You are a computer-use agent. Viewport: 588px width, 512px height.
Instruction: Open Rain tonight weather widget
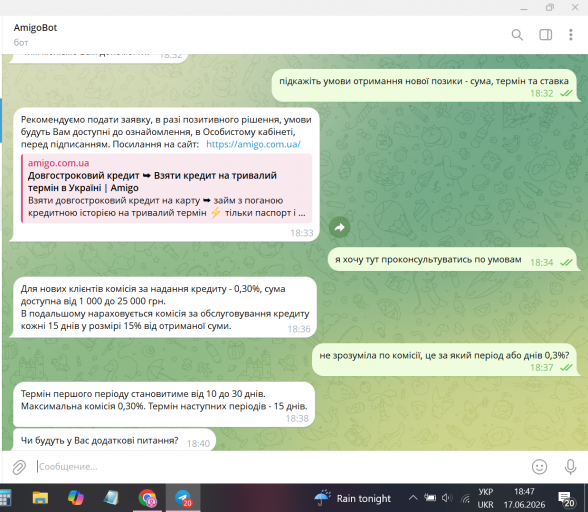click(352, 498)
